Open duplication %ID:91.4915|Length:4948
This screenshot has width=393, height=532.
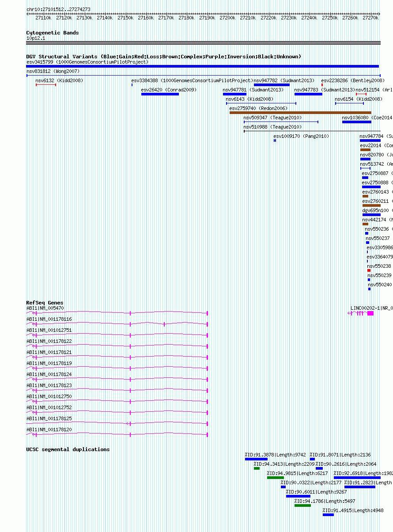pos(353,510)
